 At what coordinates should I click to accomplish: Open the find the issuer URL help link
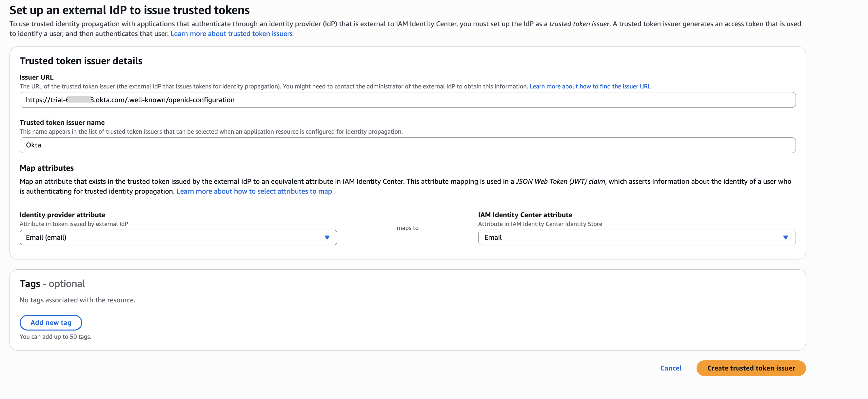[590, 86]
